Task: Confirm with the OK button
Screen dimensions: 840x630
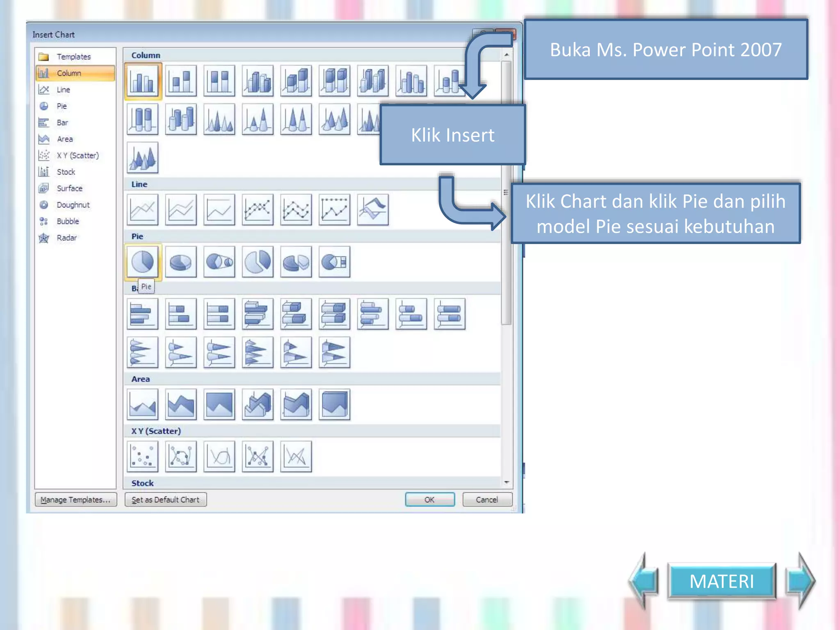Action: click(430, 500)
